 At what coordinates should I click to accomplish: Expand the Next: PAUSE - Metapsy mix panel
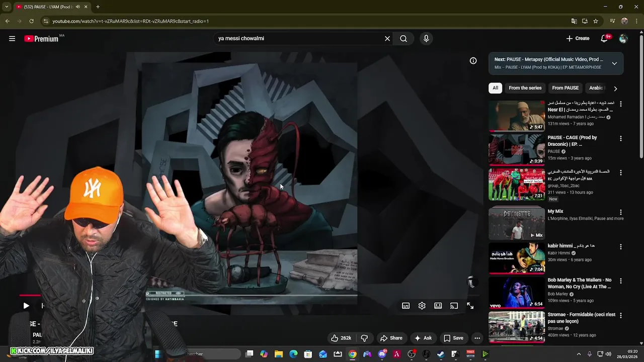click(614, 63)
